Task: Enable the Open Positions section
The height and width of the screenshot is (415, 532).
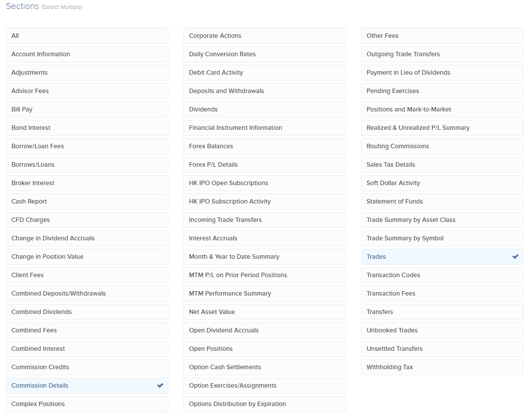Action: tap(265, 349)
